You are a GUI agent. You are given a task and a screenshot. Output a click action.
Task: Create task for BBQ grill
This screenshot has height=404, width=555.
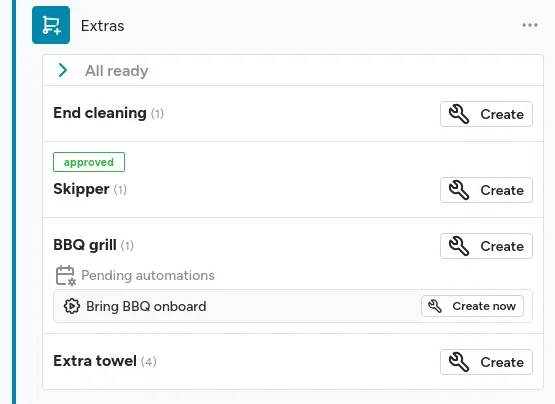pyautogui.click(x=486, y=246)
